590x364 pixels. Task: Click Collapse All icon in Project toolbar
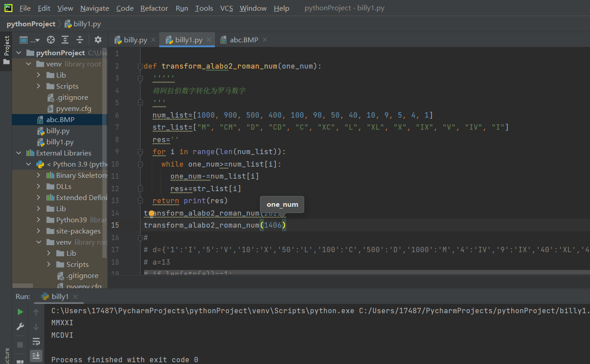point(80,40)
